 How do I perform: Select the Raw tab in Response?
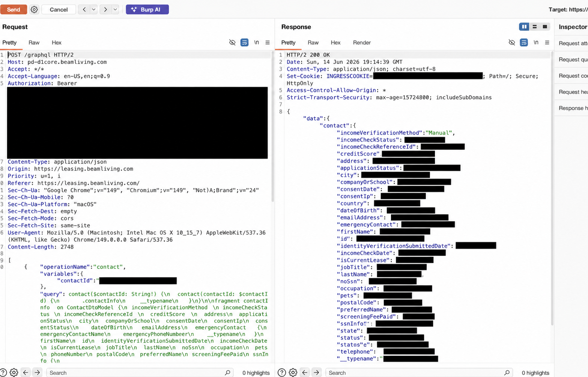click(313, 42)
